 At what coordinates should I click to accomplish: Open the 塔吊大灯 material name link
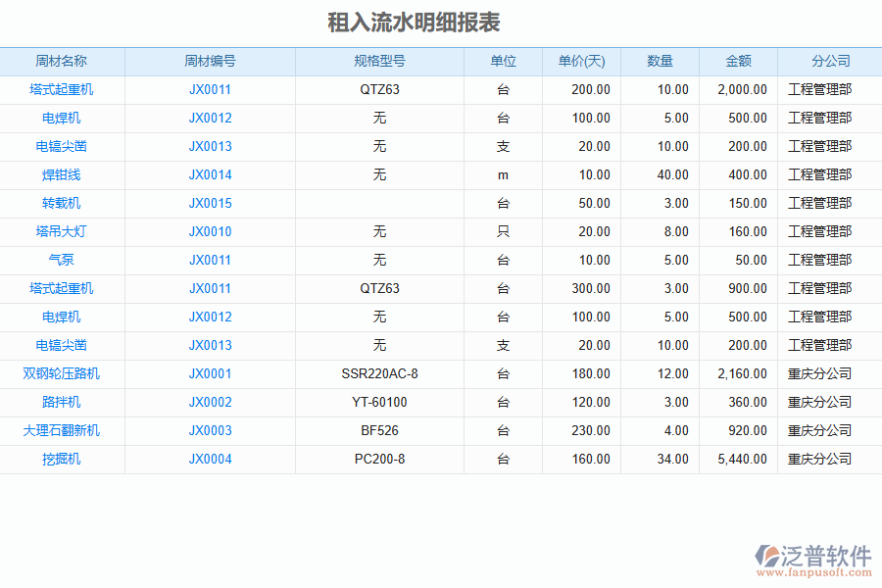point(62,231)
